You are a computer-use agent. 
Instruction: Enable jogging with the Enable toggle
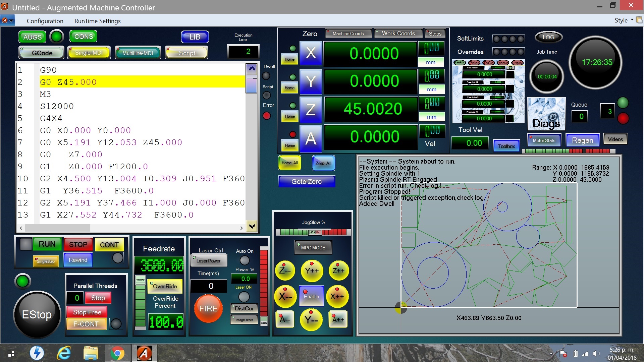pyautogui.click(x=311, y=296)
